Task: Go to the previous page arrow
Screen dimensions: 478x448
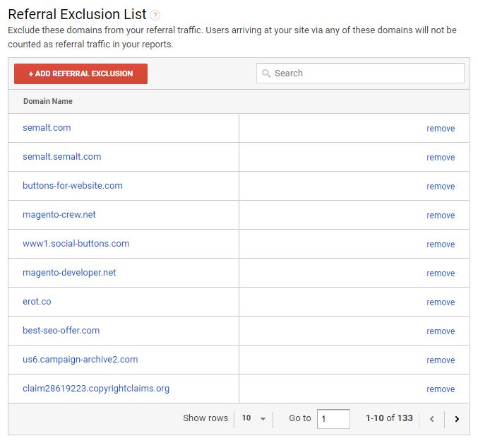Action: point(431,419)
